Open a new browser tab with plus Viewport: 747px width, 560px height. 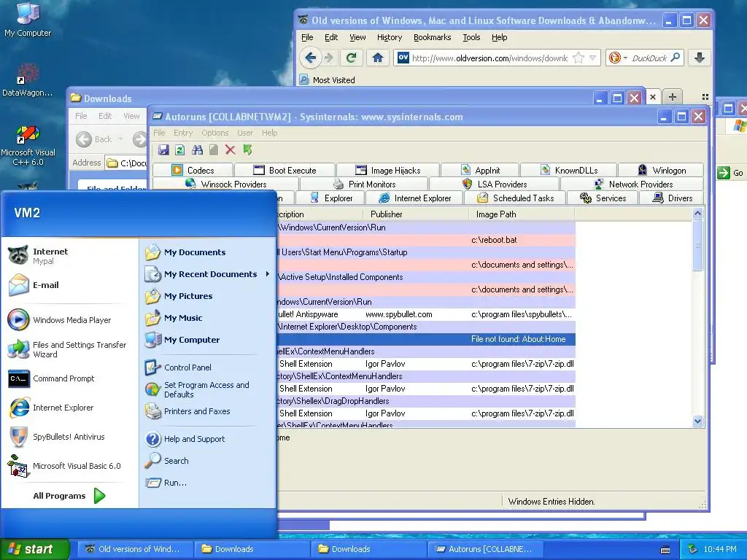(672, 97)
